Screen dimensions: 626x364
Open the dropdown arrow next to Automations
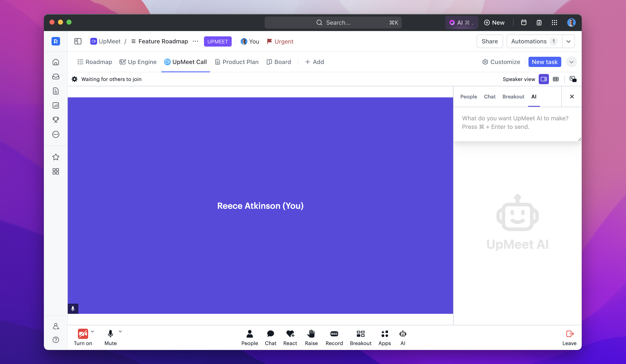(x=568, y=41)
